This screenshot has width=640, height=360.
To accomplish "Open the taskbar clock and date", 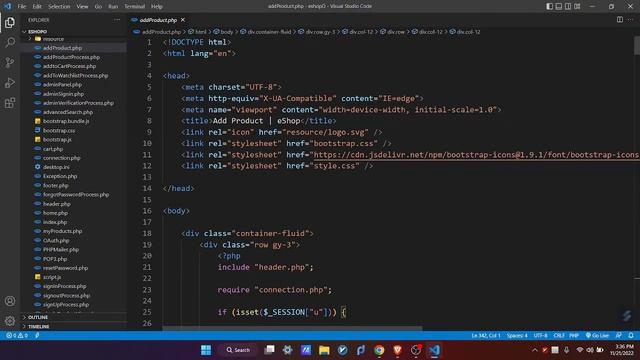I will (622, 350).
